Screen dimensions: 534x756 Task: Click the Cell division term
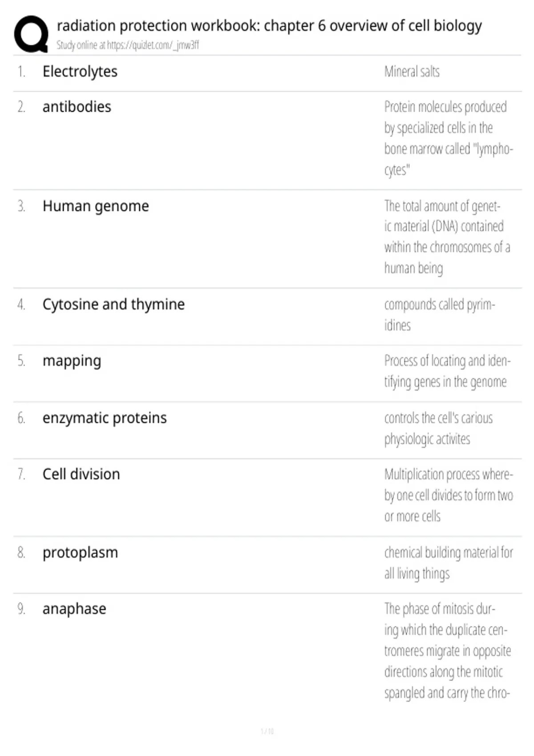pyautogui.click(x=81, y=474)
